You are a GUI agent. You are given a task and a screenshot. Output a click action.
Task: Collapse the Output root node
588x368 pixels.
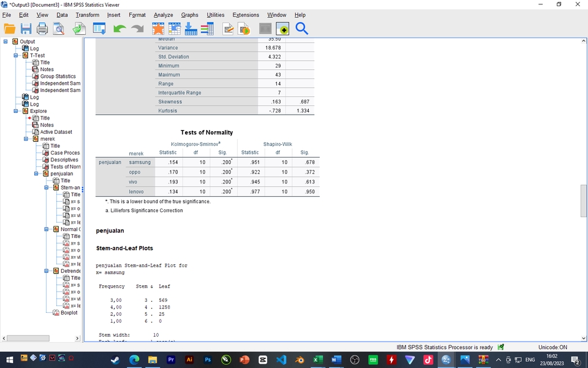pos(6,41)
